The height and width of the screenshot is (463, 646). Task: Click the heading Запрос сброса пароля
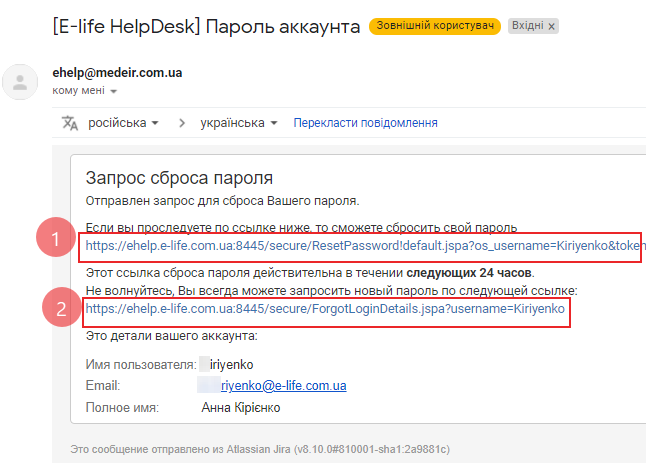point(179,178)
